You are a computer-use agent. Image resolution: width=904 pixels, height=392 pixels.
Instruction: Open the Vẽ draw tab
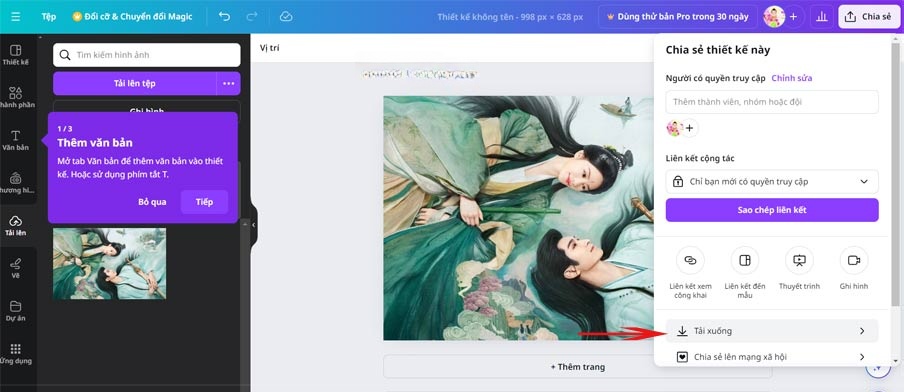[x=16, y=268]
